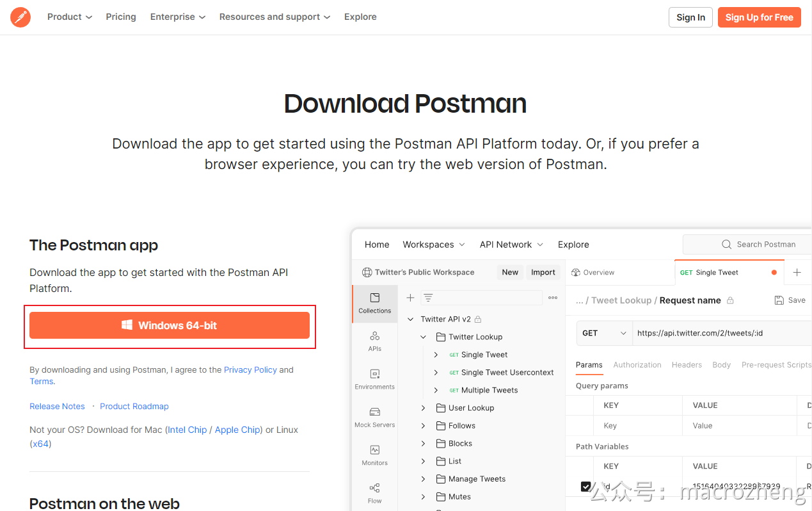Click the New button
Viewport: 812px width, 511px height.
point(510,272)
